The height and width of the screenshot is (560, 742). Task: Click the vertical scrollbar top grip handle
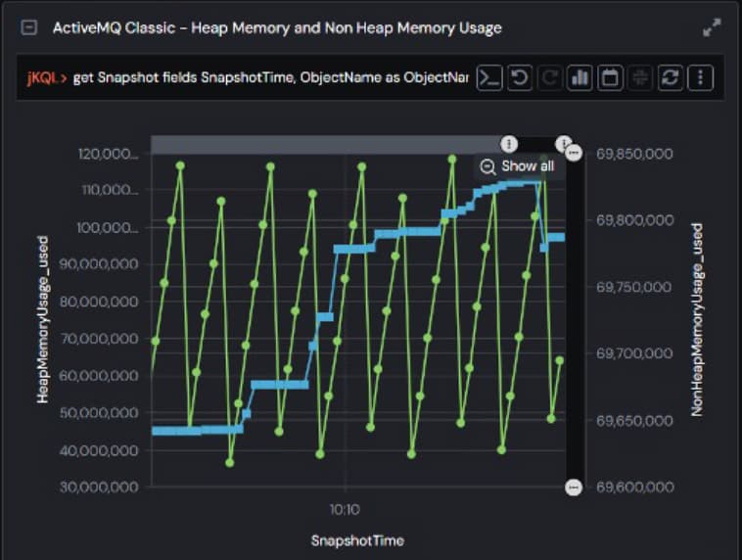point(574,153)
